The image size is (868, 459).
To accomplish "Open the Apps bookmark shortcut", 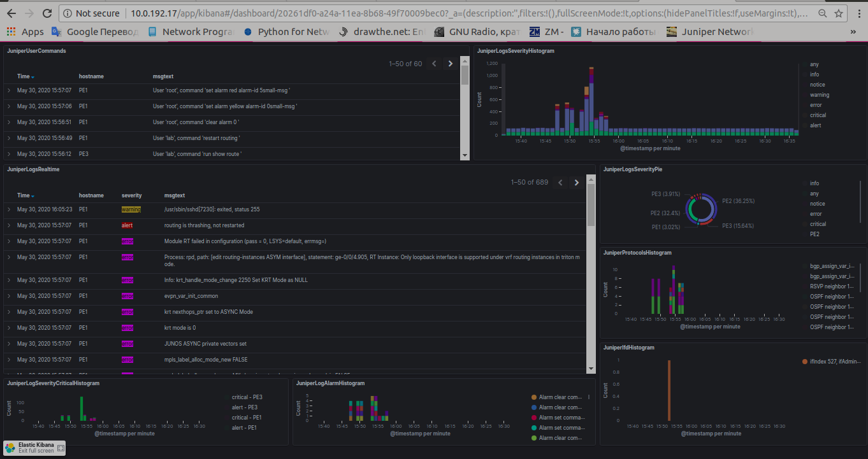I will click(25, 32).
